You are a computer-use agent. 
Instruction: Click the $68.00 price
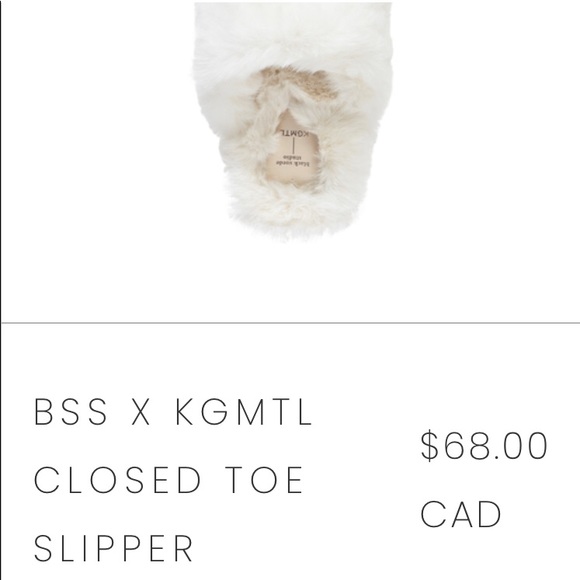pos(484,446)
